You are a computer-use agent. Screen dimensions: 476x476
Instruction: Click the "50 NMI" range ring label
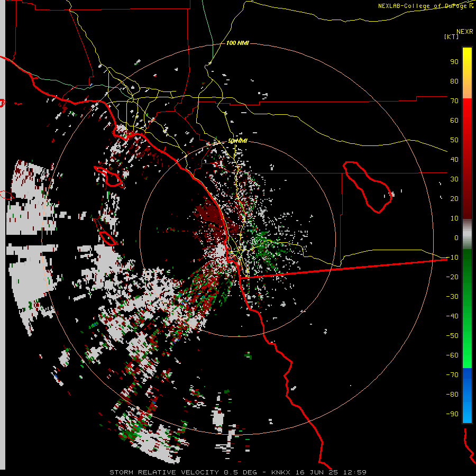coord(237,141)
